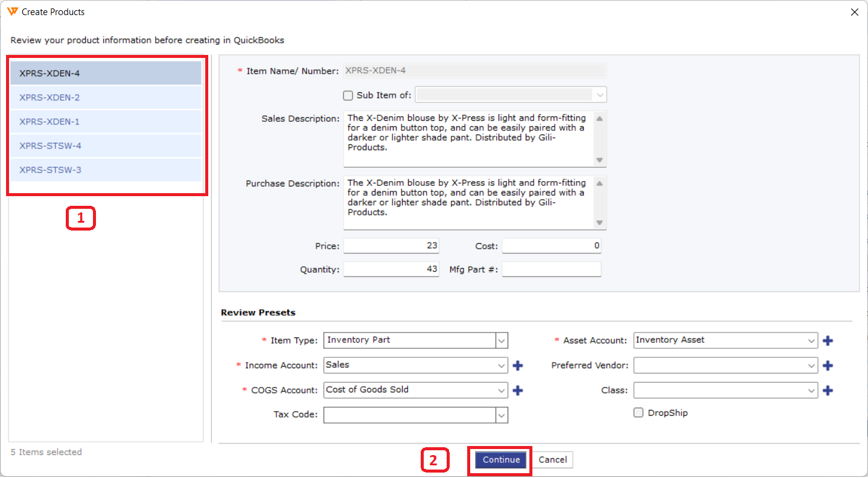The width and height of the screenshot is (868, 478).
Task: Click the Item Name/Number field
Action: [x=475, y=71]
